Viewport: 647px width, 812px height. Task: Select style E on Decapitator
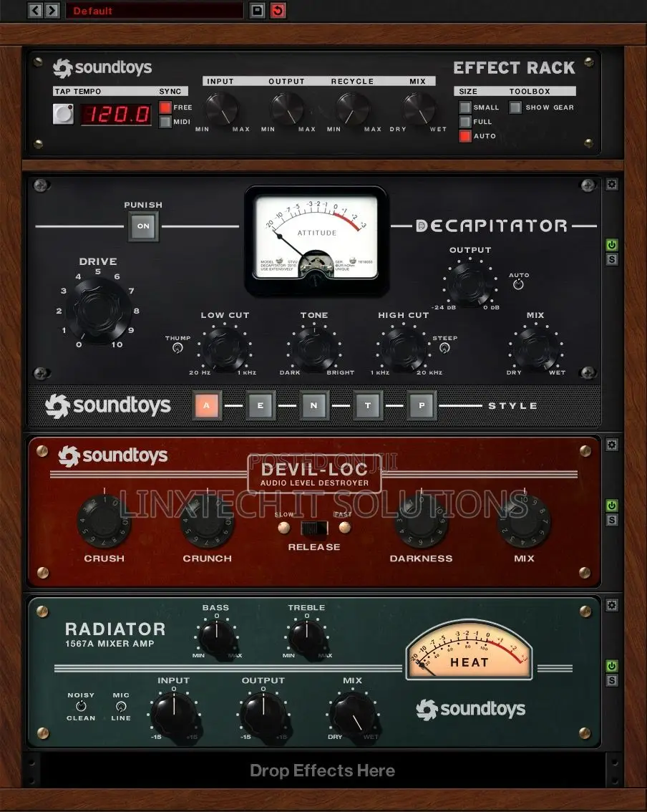[261, 405]
